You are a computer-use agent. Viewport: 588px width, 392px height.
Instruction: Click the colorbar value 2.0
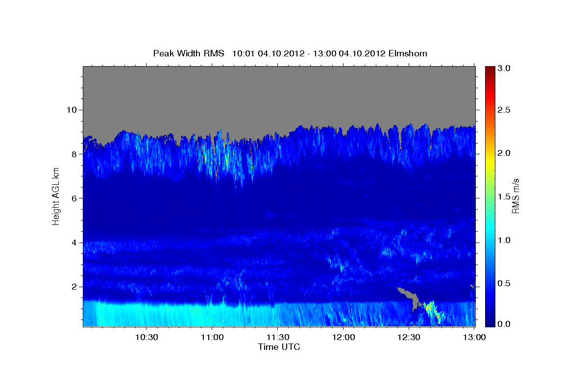click(505, 153)
